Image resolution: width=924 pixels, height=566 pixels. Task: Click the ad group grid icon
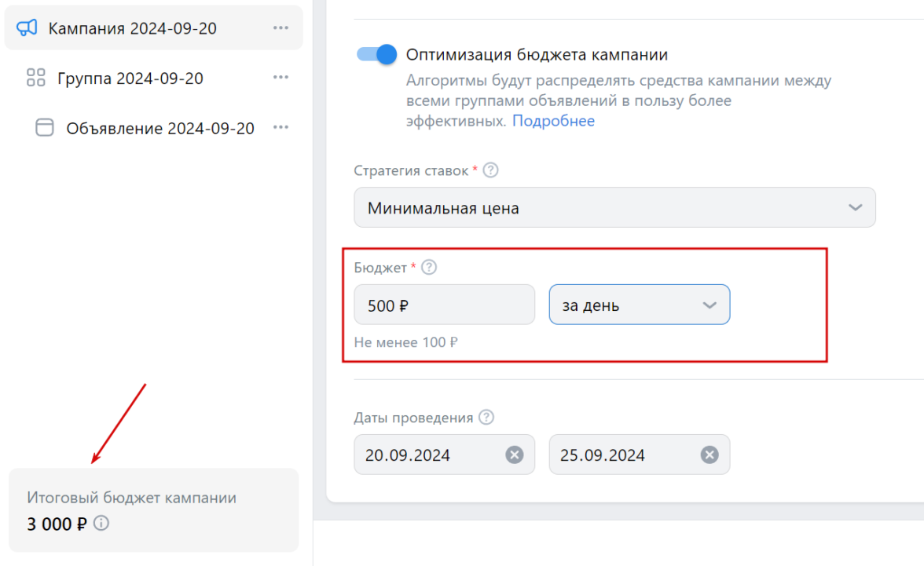pos(36,78)
